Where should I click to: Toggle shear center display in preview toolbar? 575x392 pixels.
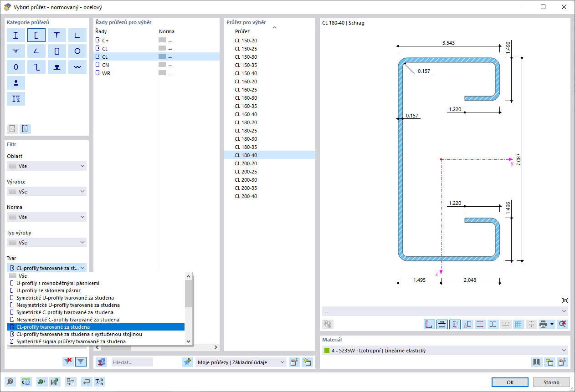467,324
